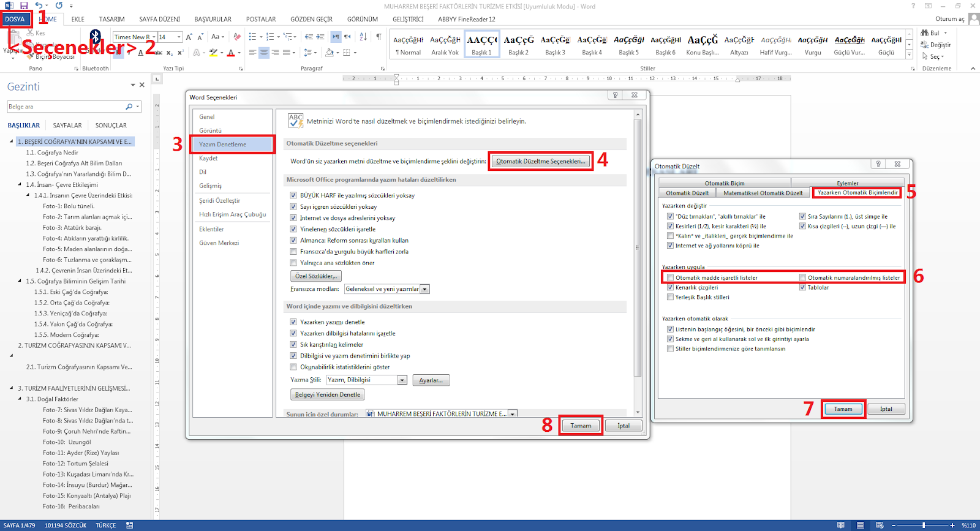Viewport: 980px width, 531px height.
Task: Click 'Özel Sözlükler...' button
Action: click(x=316, y=276)
